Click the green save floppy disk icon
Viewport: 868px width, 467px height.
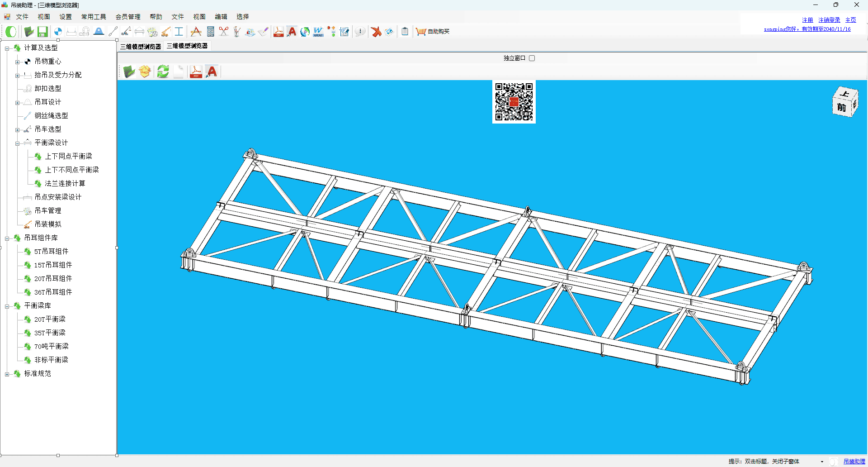[x=42, y=32]
